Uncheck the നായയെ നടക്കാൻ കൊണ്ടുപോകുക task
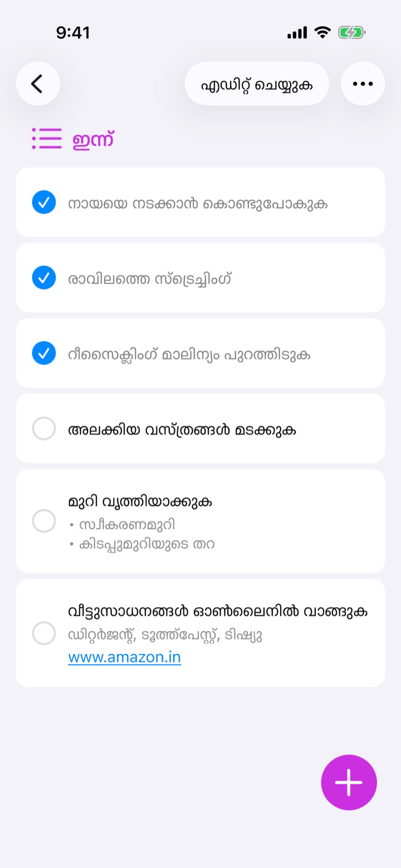The width and height of the screenshot is (401, 868). pyautogui.click(x=44, y=202)
